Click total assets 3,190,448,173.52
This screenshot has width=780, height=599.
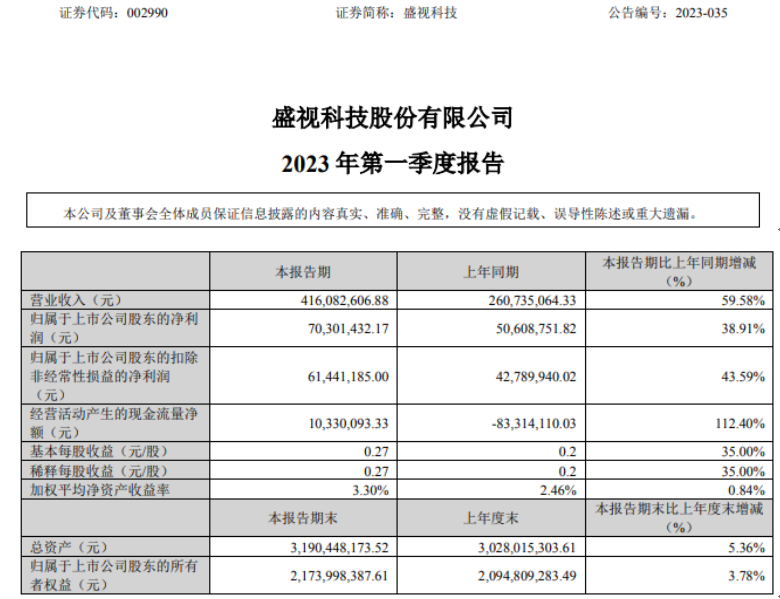[340, 547]
